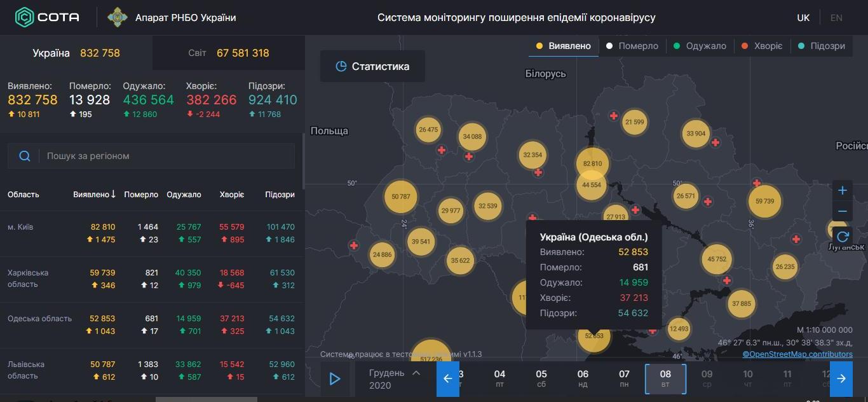Click the 12 493 map bubble
This screenshot has width=868, height=402.
point(679,329)
